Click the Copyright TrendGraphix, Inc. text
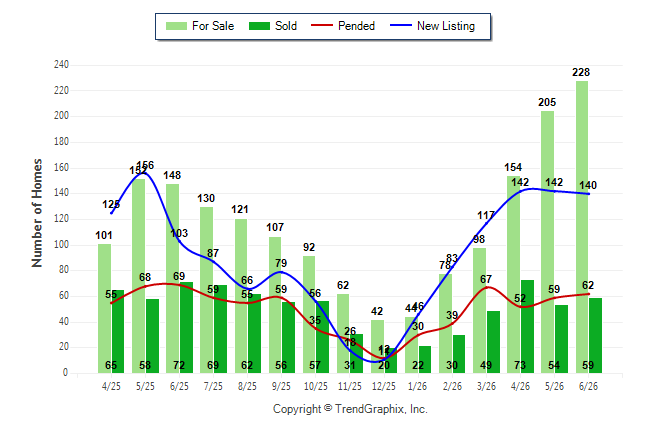 pos(350,409)
